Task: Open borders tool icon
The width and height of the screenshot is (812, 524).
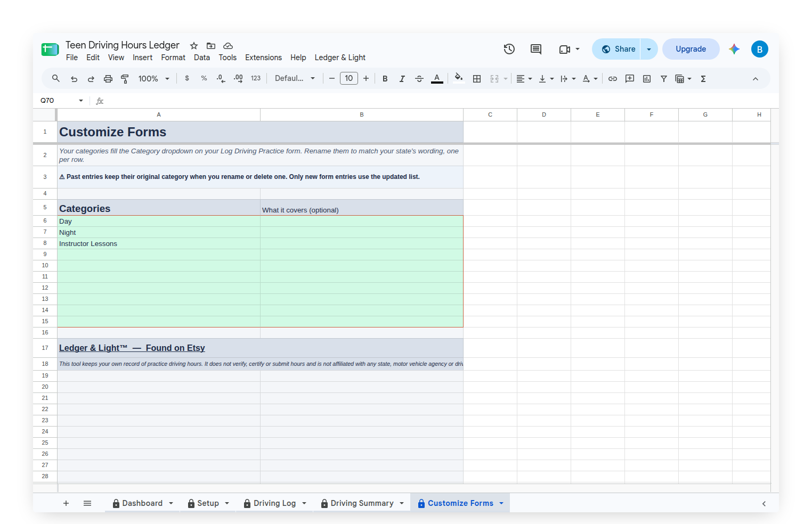Action: pos(477,79)
